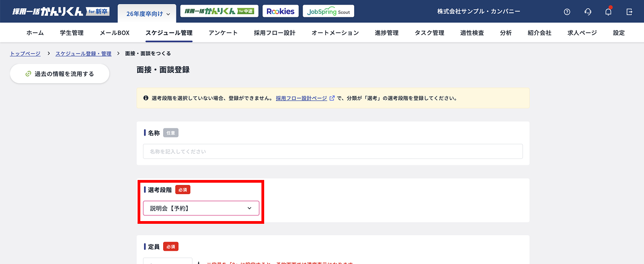The width and height of the screenshot is (644, 264).
Task: Open JobSpring Scout product
Action: pos(328,11)
